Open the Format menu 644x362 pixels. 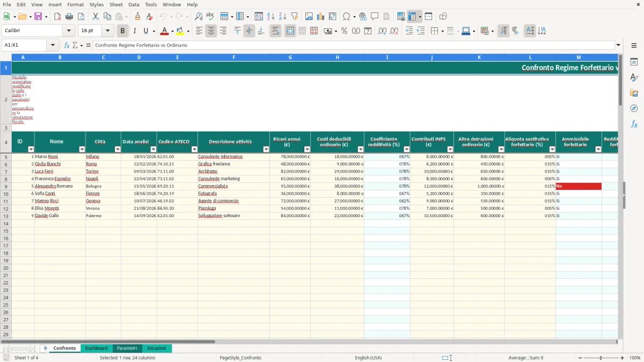tap(75, 4)
